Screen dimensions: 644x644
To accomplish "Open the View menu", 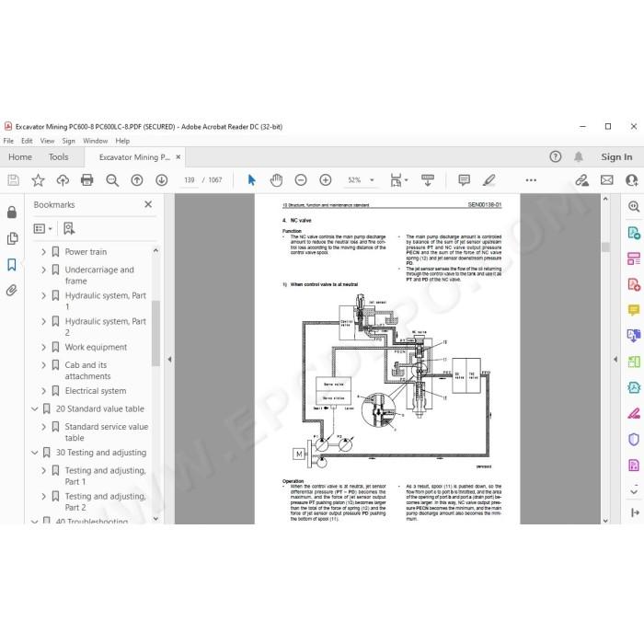I will pos(47,141).
